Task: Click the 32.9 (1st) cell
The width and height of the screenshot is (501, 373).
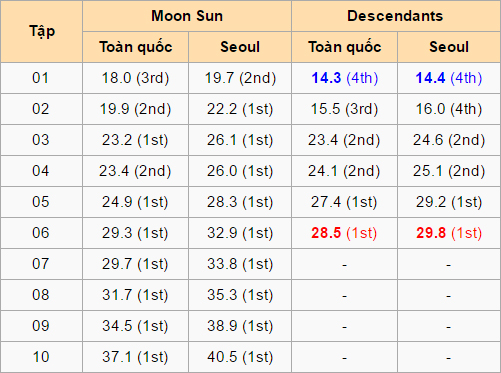Action: point(240,233)
